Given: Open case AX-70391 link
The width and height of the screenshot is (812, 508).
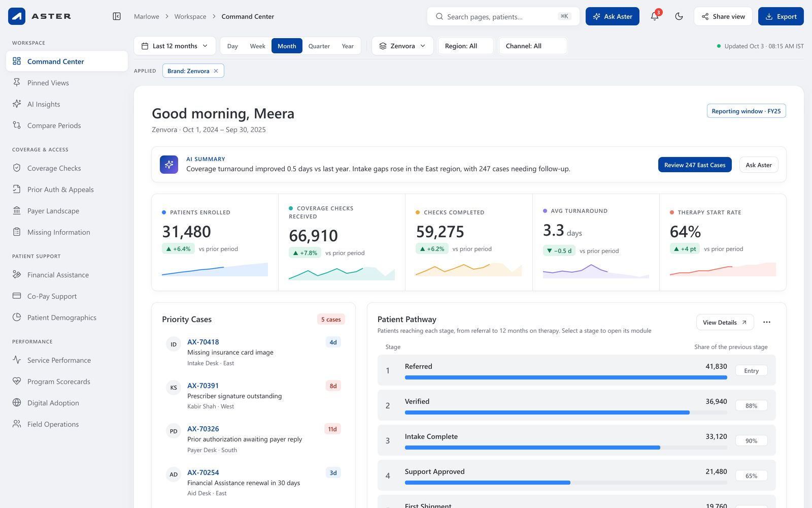Looking at the screenshot, I should pos(203,386).
